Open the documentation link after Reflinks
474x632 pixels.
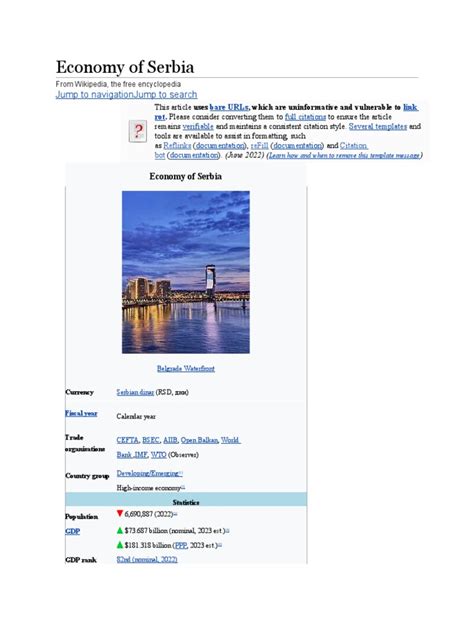tap(220, 146)
